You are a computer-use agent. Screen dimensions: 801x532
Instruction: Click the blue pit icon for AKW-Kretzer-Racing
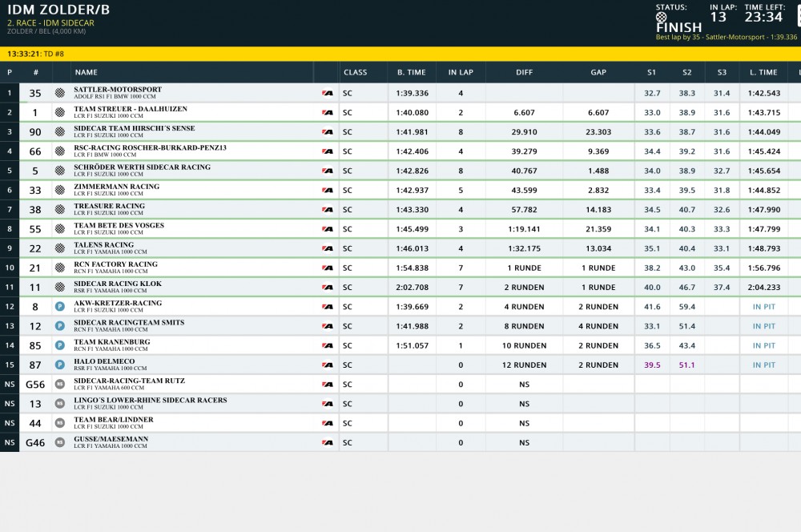[60, 307]
